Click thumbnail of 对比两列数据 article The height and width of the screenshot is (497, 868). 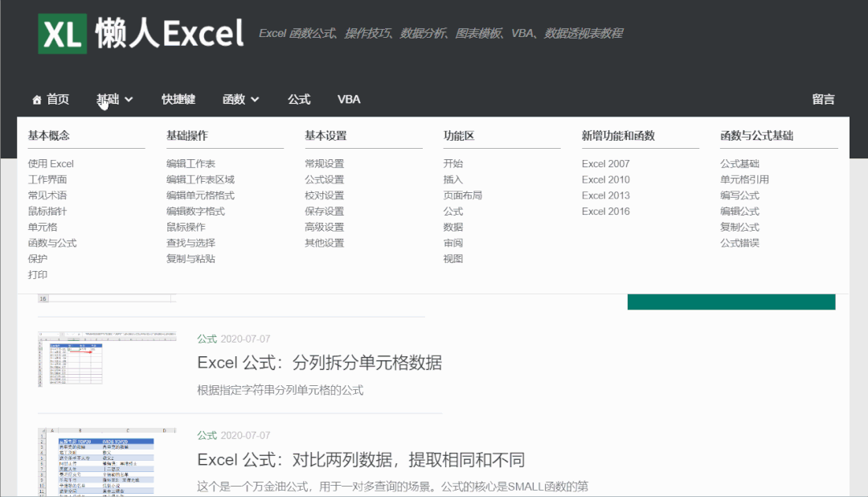click(107, 461)
